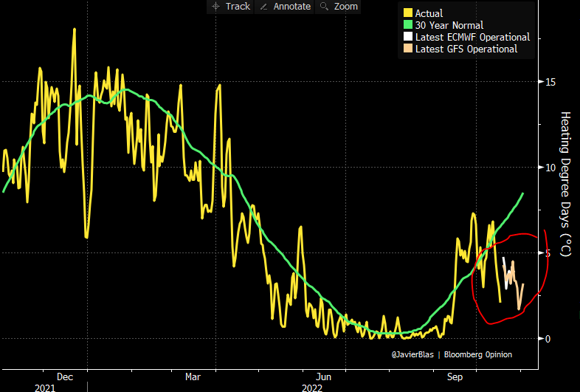Click the Sep x-axis label
580x392 pixels.
coord(455,376)
